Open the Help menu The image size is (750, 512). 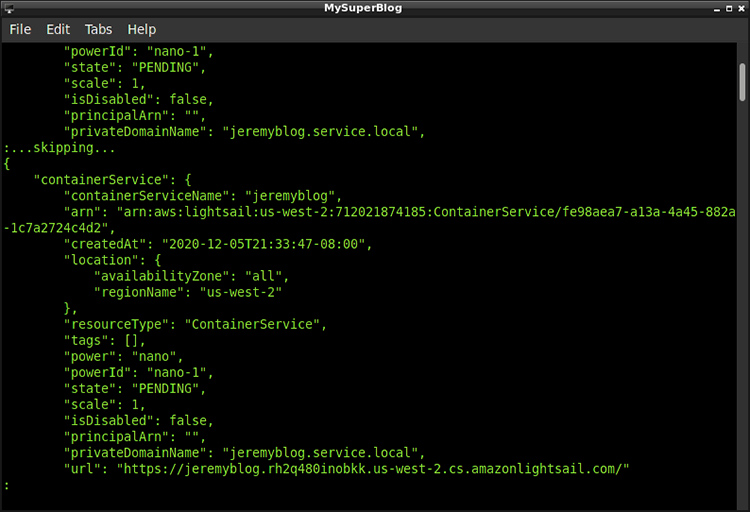[x=142, y=30]
